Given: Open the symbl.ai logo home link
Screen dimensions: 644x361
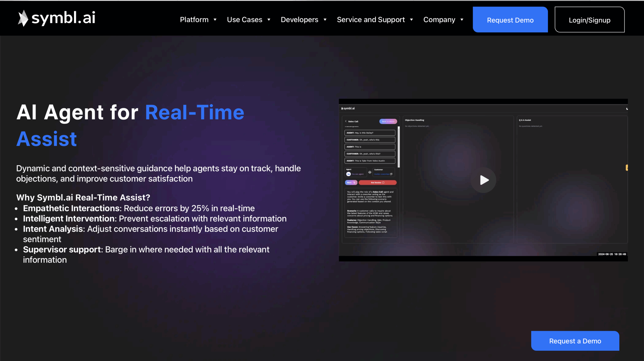Looking at the screenshot, I should pyautogui.click(x=57, y=18).
